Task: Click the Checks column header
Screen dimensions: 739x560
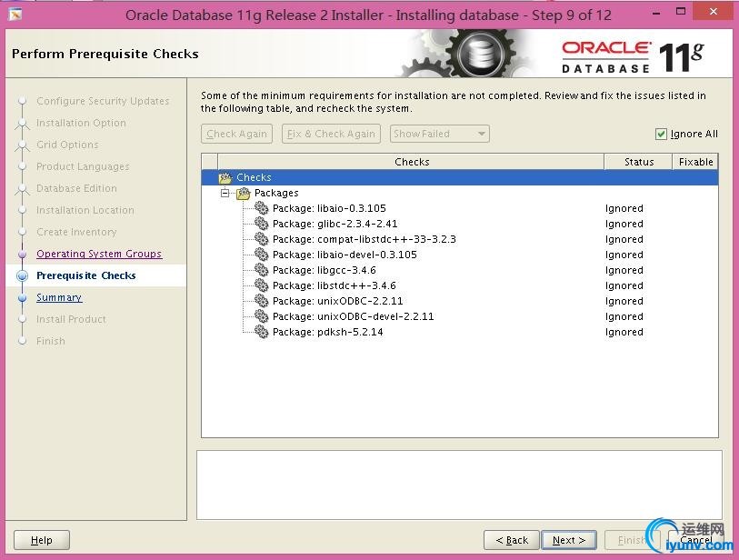Action: pyautogui.click(x=411, y=162)
